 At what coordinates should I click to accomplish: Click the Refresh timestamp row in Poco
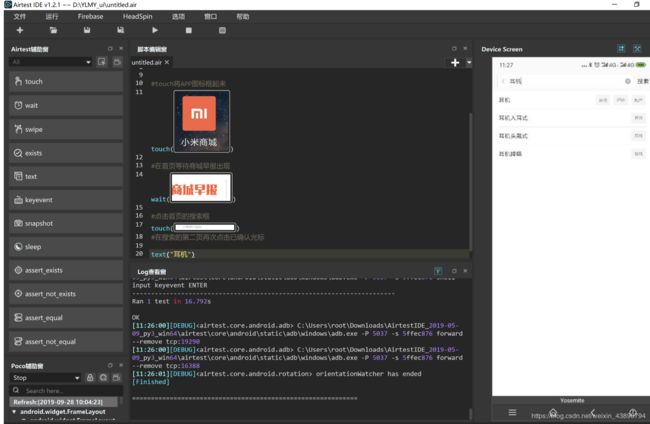(x=64, y=402)
